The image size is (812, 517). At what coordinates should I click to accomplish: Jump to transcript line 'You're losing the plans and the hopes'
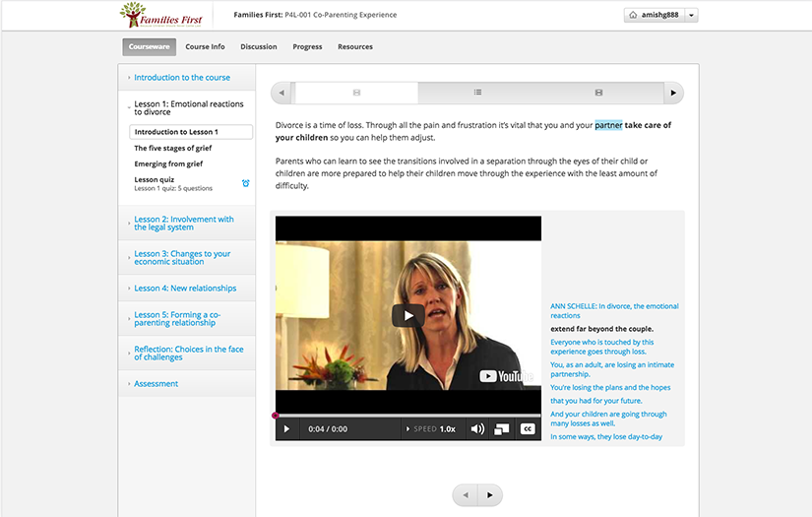point(610,387)
